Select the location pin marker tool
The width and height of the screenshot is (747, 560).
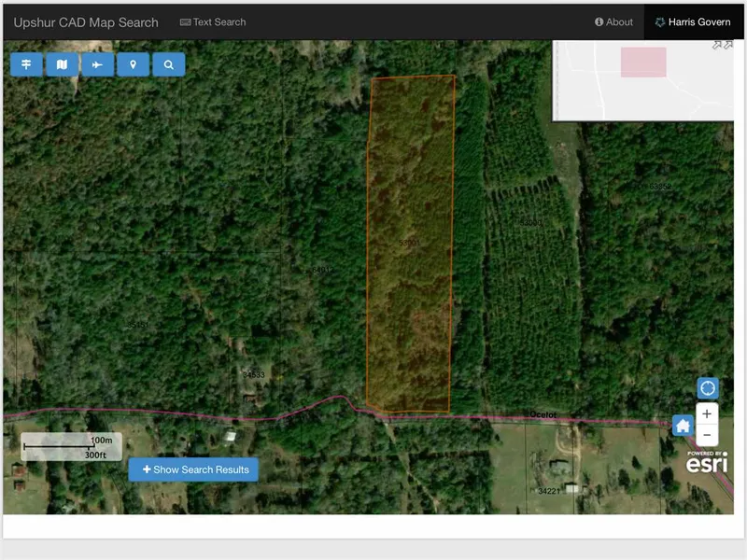[133, 64]
